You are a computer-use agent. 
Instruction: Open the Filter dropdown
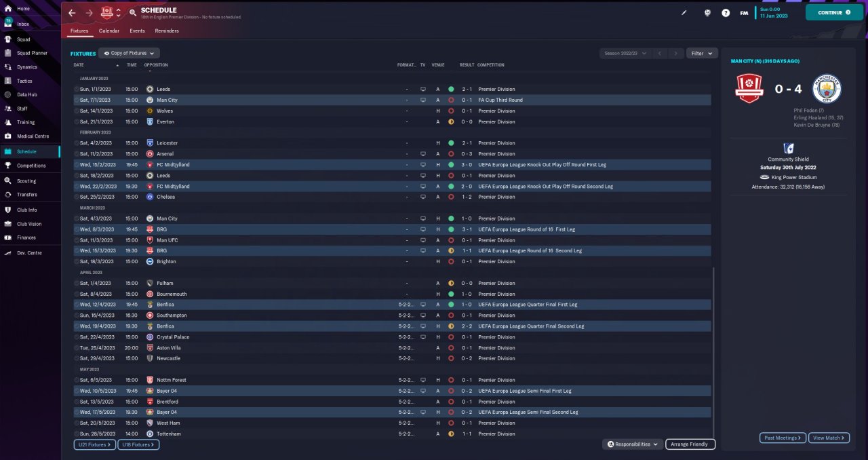click(x=702, y=53)
